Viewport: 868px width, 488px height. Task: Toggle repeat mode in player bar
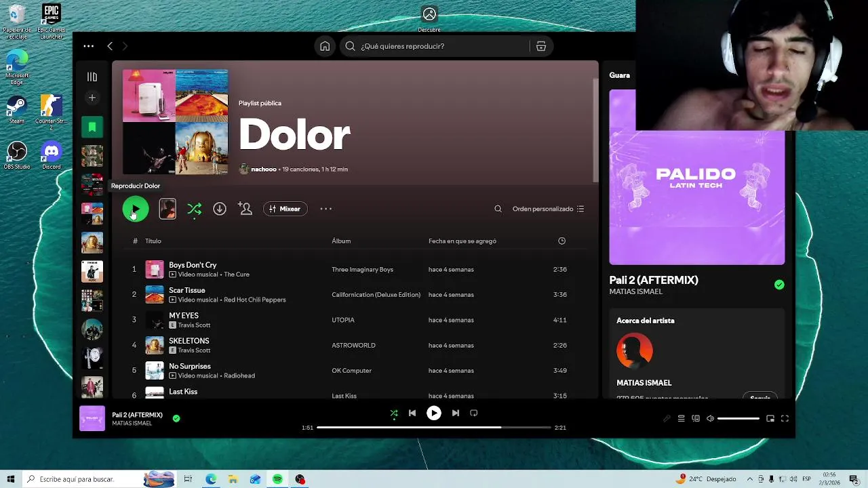(474, 413)
